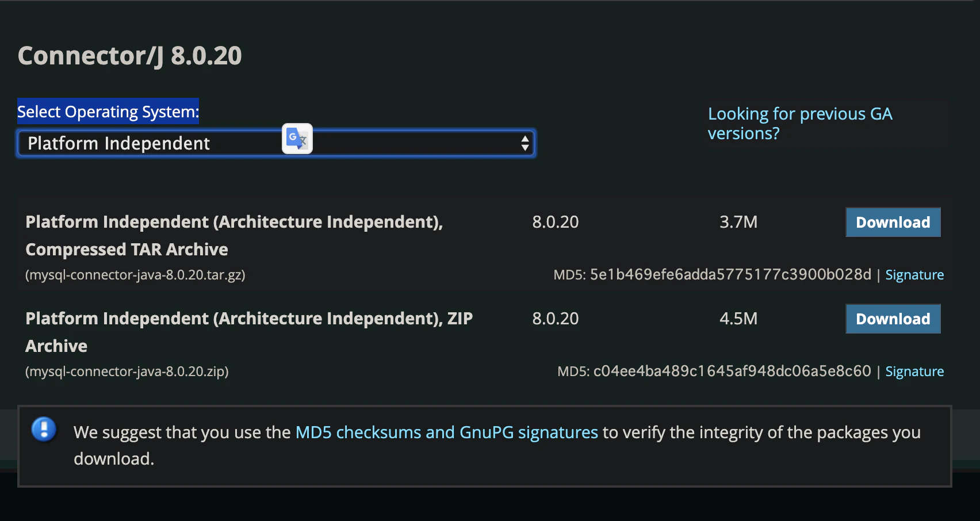
Task: Open Signature link for tar.gz file
Action: coord(914,275)
